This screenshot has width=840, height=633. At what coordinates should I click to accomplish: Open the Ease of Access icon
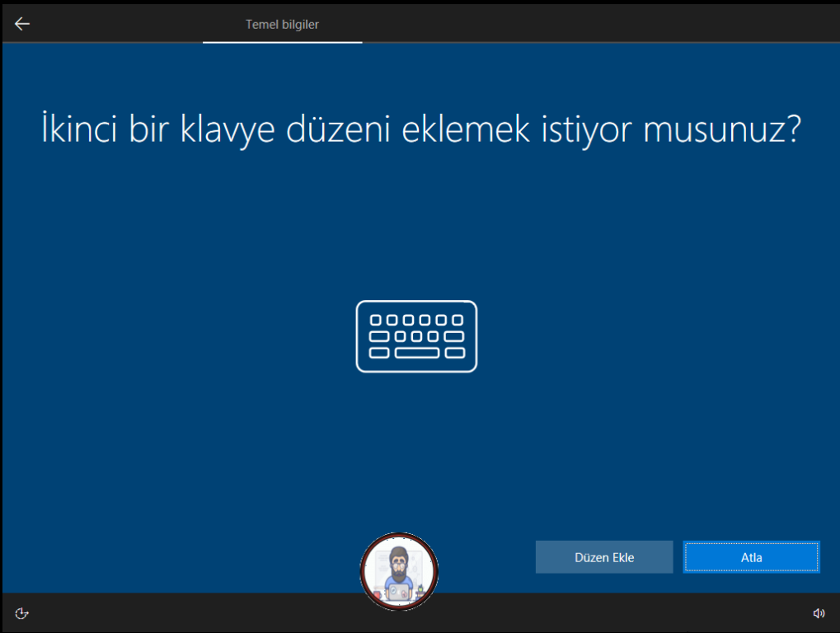(21, 613)
